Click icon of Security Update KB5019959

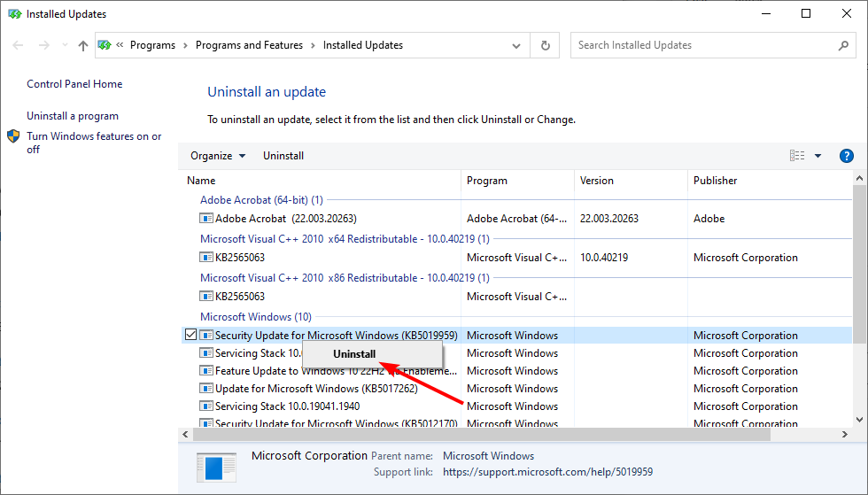coord(205,335)
